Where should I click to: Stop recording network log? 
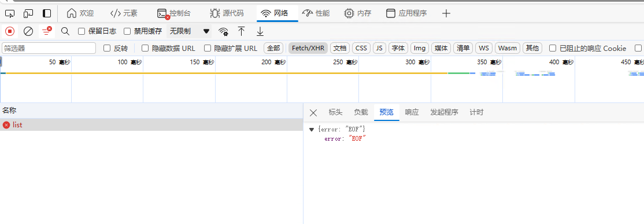10,31
